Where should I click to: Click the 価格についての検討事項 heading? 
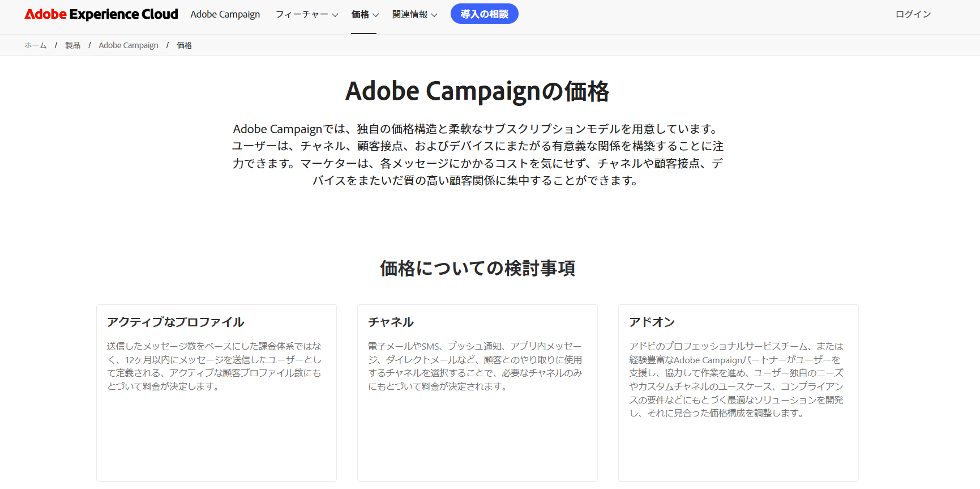[477, 268]
